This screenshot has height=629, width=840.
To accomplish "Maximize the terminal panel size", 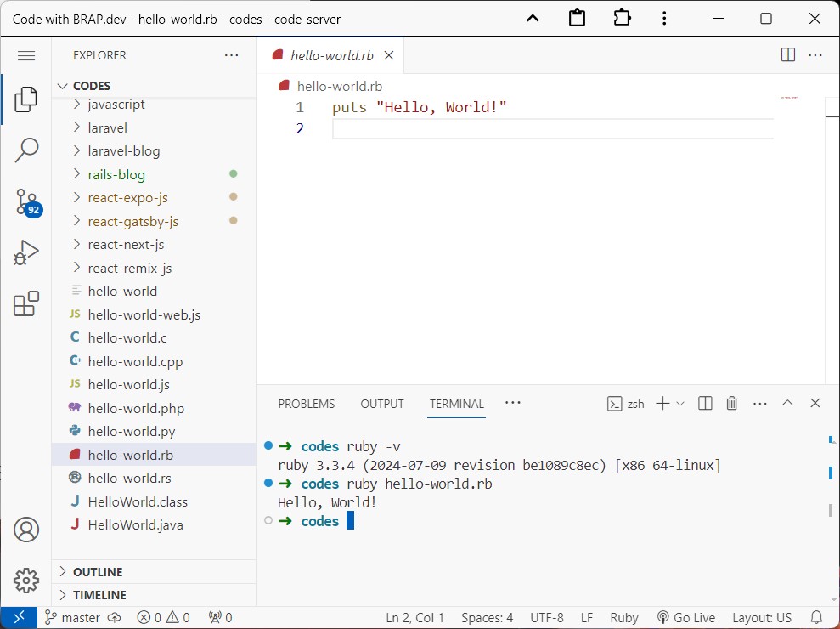I will 787,404.
